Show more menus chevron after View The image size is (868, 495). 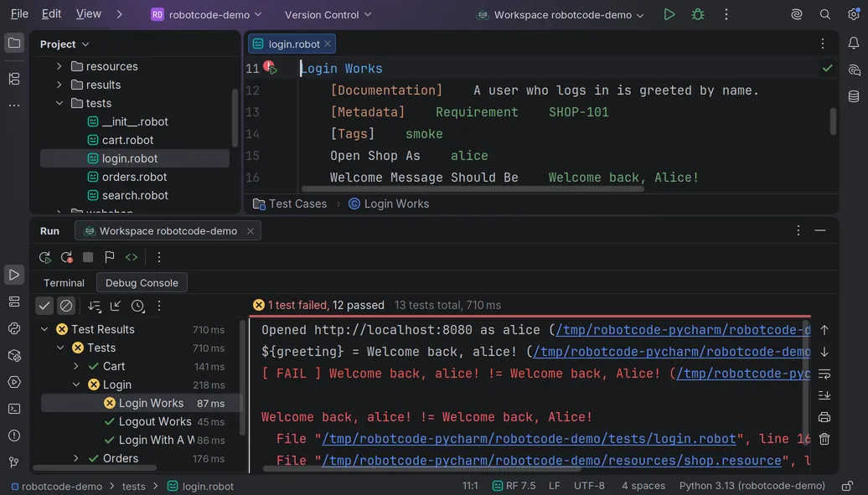coord(119,14)
